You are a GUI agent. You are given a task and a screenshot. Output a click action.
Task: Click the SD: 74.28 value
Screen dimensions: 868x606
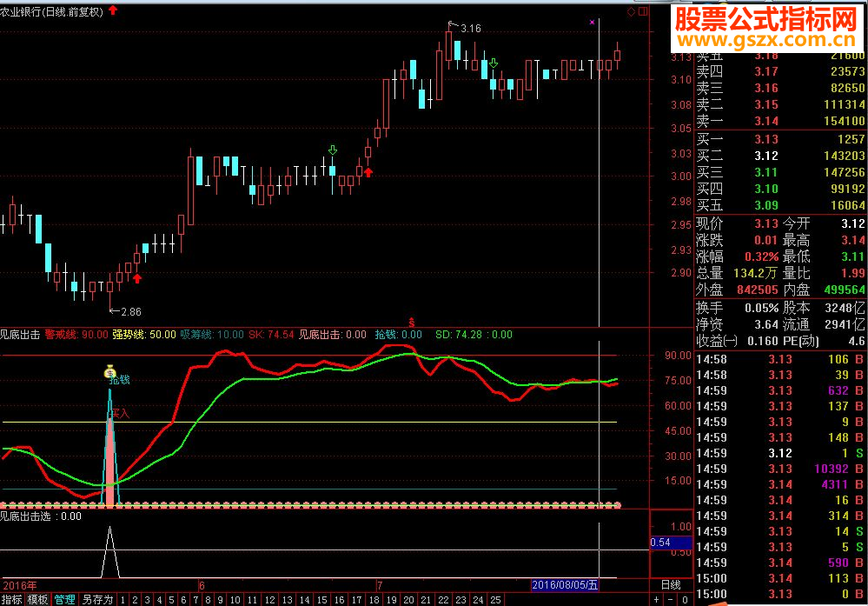click(459, 335)
